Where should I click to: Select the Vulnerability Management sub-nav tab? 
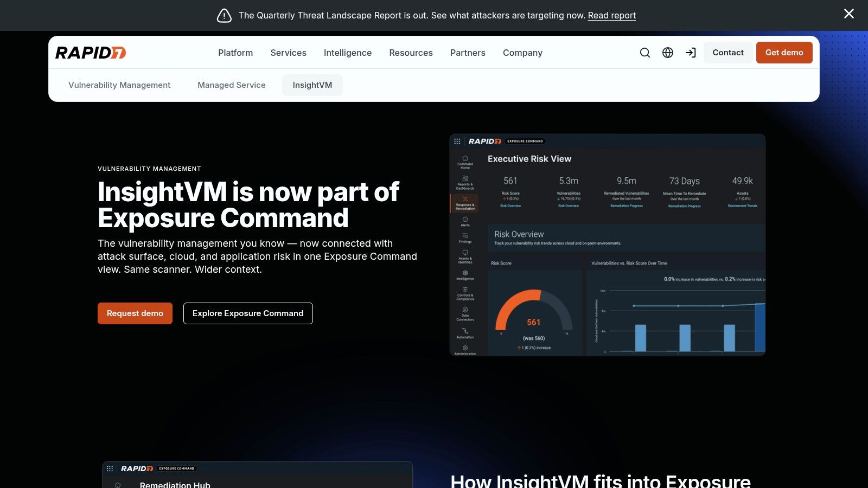click(119, 85)
